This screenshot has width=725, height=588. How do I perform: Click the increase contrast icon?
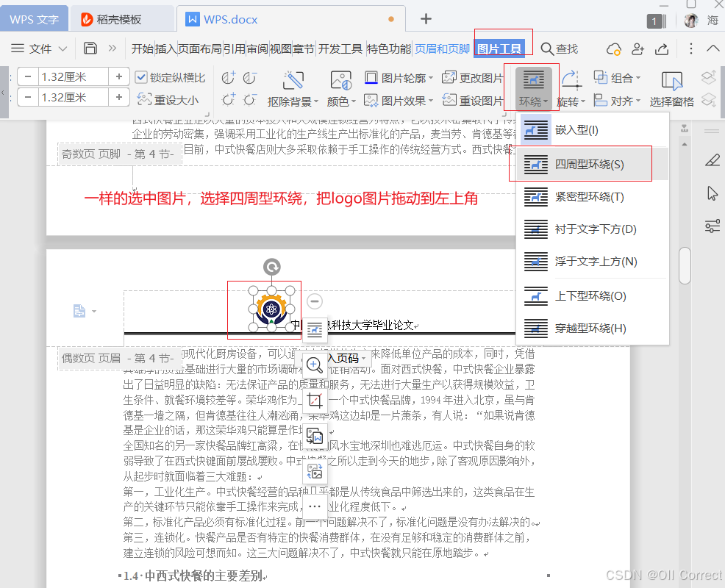[x=229, y=78]
